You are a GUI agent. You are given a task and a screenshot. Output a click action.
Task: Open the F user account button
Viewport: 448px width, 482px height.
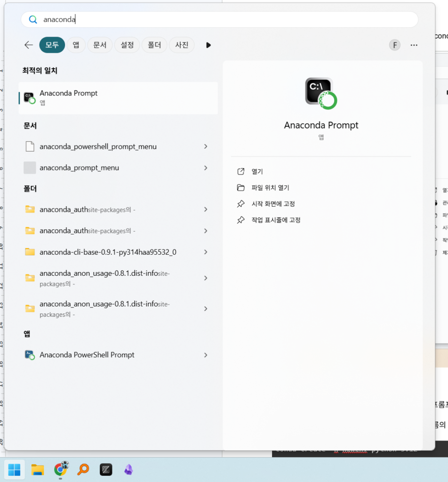click(x=394, y=45)
